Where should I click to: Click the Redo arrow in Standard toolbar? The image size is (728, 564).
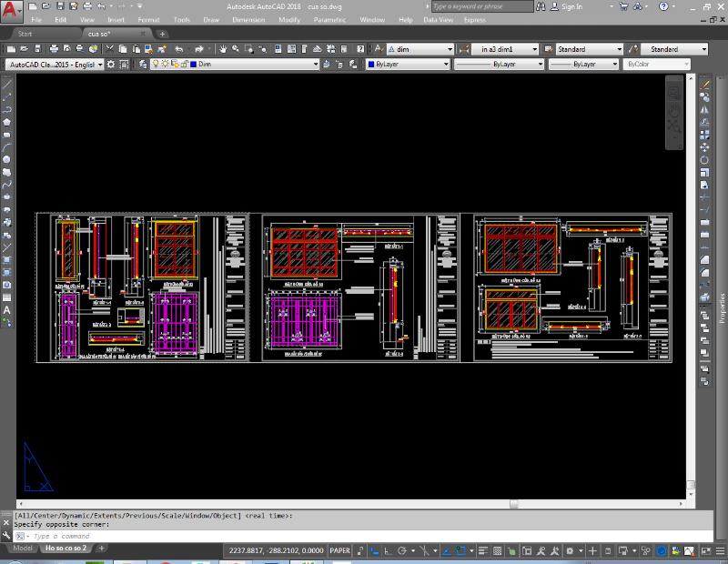click(x=199, y=49)
